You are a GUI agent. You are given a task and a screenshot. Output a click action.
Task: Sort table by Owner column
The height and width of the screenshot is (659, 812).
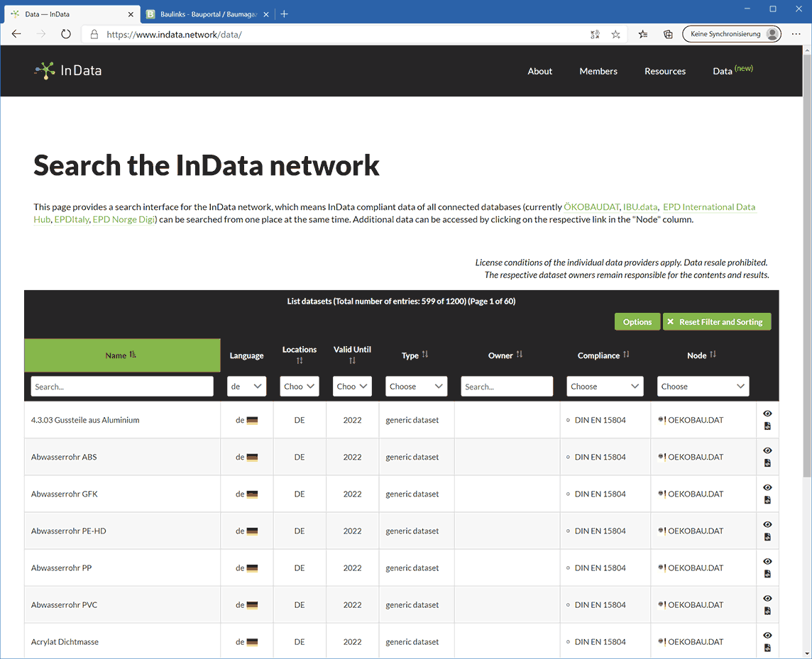point(520,355)
